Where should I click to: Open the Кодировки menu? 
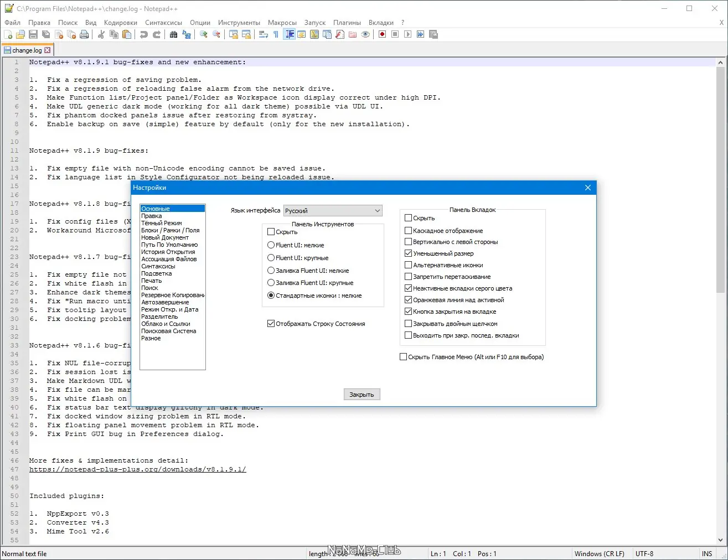(x=121, y=23)
